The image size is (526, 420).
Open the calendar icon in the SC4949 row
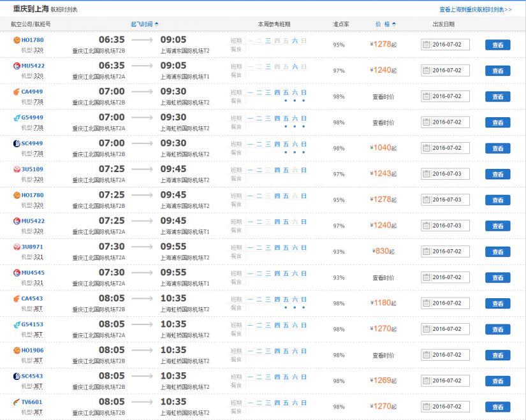[x=426, y=148]
